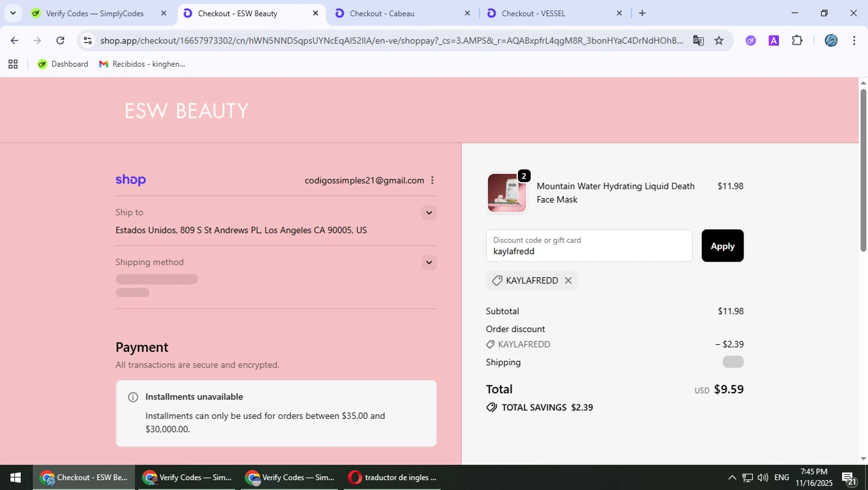Click the Installments unavailable info icon

(x=133, y=397)
